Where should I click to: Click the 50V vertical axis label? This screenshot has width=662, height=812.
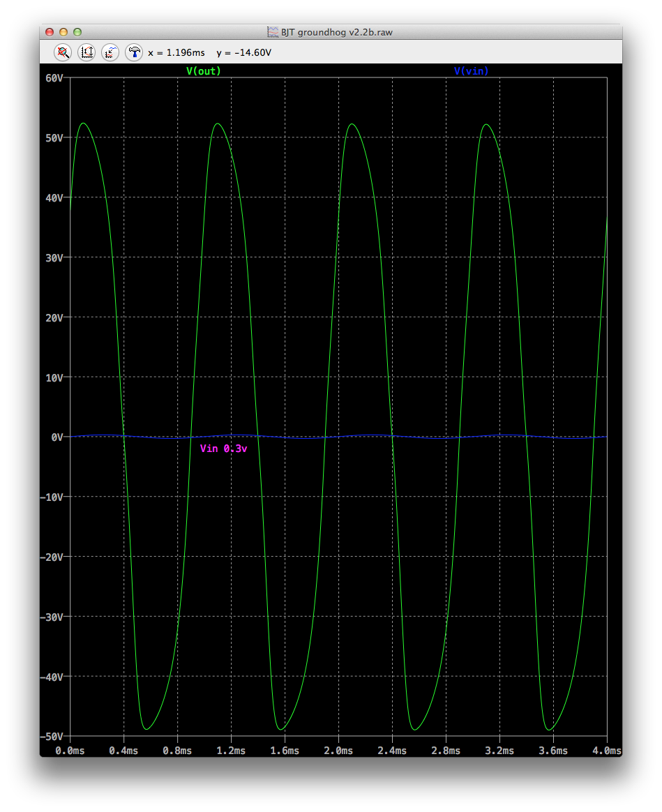tap(54, 138)
